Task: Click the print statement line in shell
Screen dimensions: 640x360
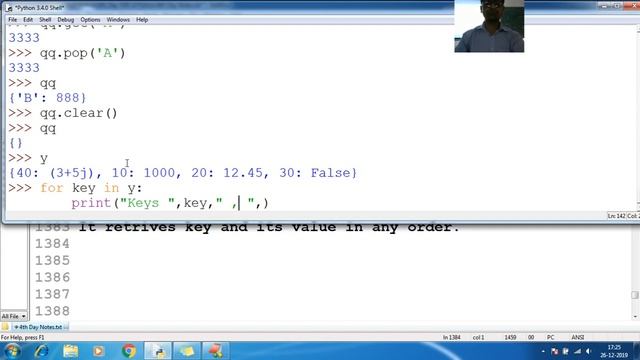Action: (x=170, y=203)
